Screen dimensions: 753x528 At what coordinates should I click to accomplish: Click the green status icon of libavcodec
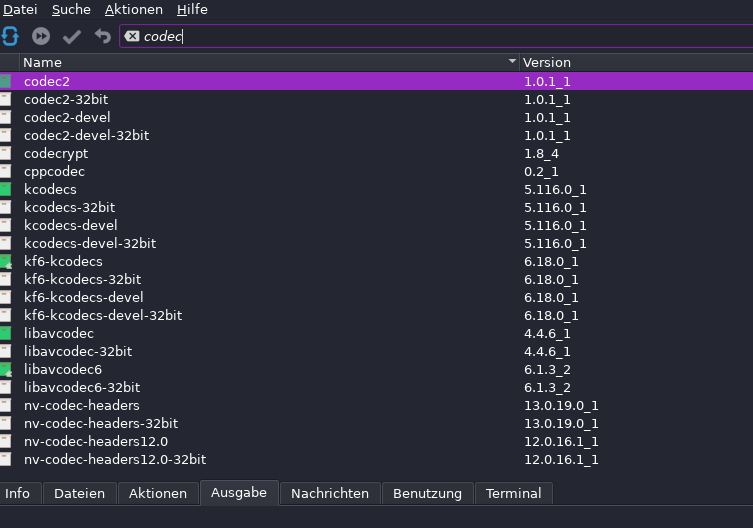6,333
